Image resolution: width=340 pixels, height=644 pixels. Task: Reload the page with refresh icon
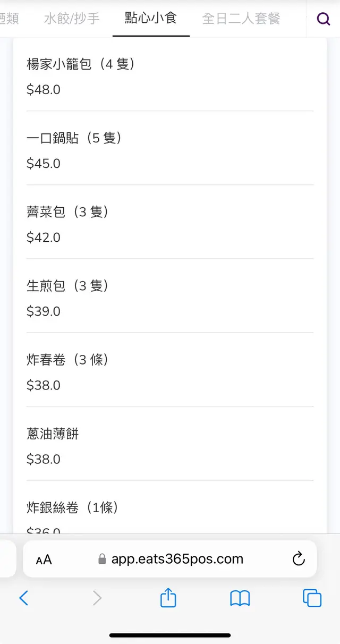pyautogui.click(x=299, y=558)
